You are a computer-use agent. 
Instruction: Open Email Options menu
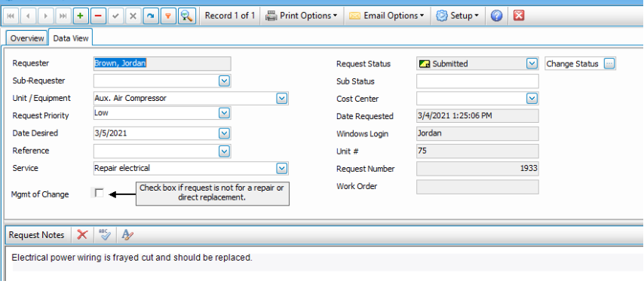pyautogui.click(x=387, y=16)
